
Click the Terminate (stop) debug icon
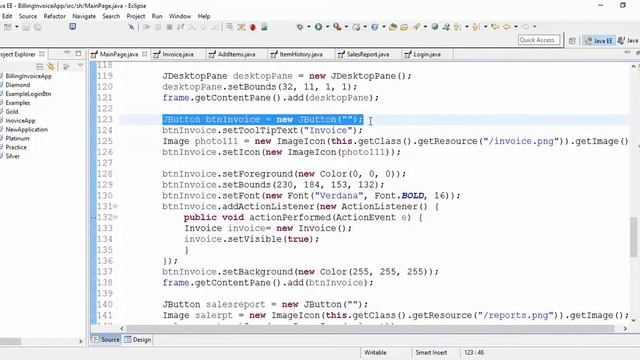(169, 27)
